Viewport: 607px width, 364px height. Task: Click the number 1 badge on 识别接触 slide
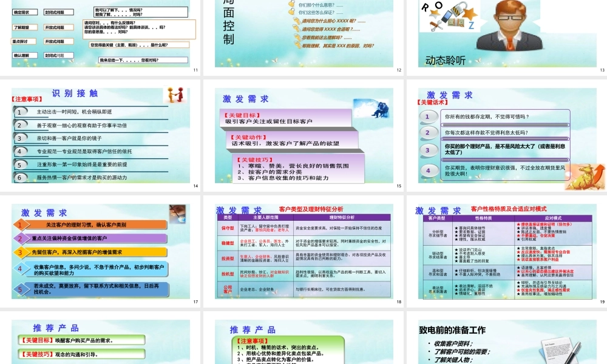click(x=20, y=112)
